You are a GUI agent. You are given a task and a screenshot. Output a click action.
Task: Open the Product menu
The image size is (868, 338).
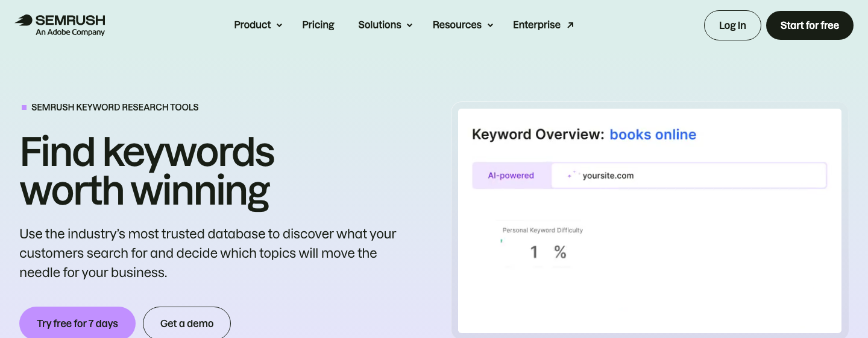pos(258,25)
